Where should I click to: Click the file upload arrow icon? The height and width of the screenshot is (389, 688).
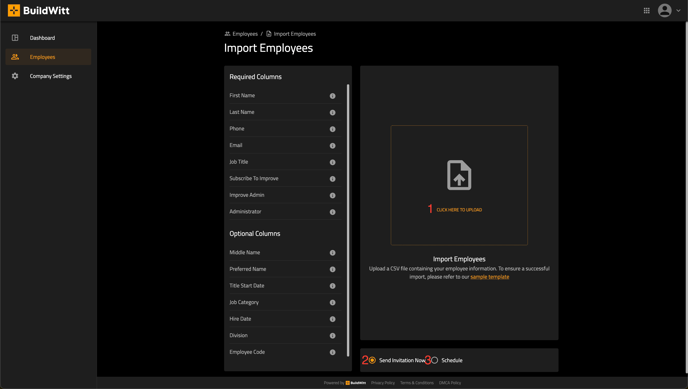[x=459, y=175]
